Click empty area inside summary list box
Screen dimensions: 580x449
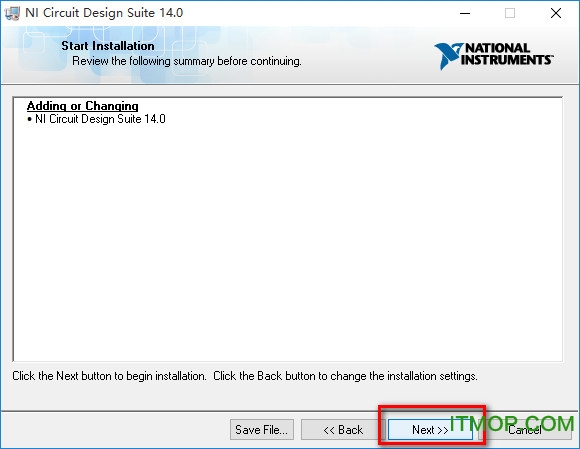pos(288,240)
